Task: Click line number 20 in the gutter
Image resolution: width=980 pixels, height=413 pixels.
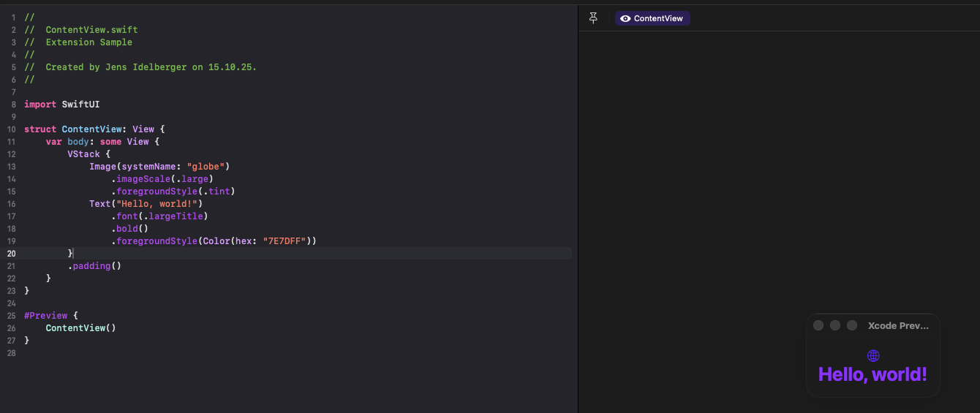Action: pos(11,254)
